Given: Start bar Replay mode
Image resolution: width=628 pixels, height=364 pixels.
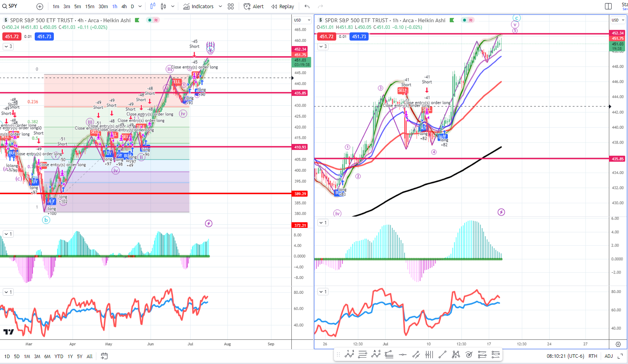Looking at the screenshot, I should (x=283, y=6).
